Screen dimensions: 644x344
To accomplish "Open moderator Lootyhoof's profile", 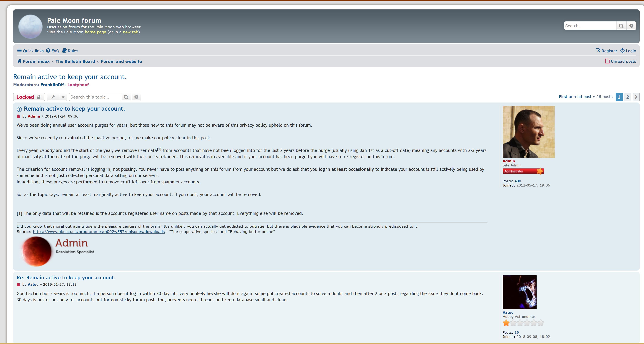I will click(78, 85).
